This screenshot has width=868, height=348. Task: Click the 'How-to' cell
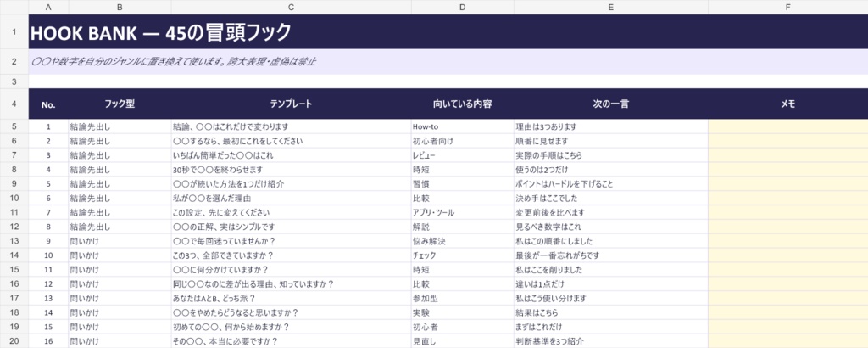(462, 126)
